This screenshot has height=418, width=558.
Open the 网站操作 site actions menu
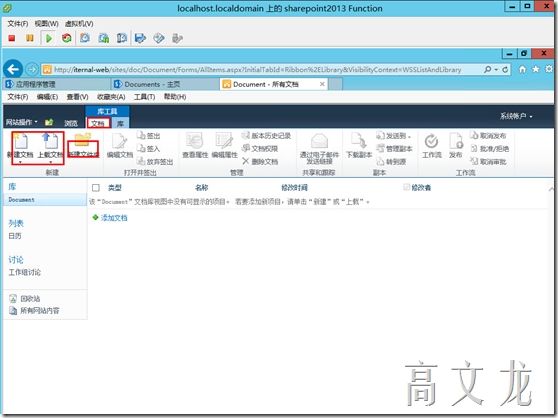tap(22, 122)
